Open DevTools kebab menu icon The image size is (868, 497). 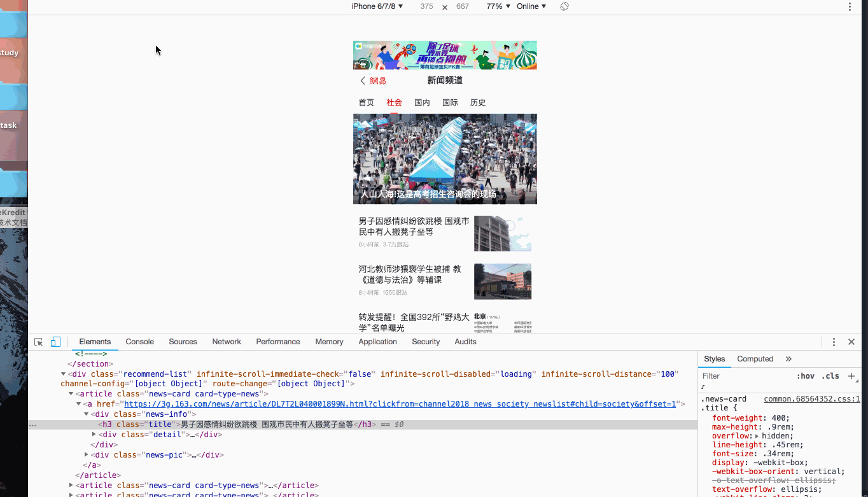834,342
